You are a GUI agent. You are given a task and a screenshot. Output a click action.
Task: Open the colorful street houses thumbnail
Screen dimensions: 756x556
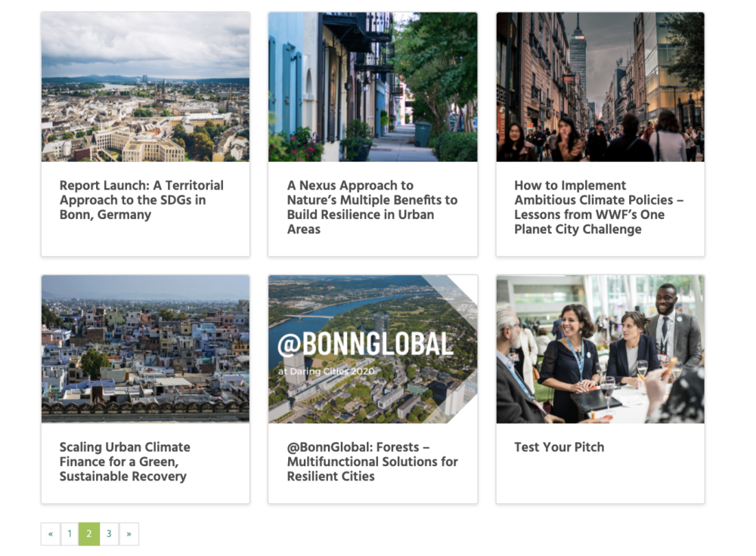click(373, 87)
